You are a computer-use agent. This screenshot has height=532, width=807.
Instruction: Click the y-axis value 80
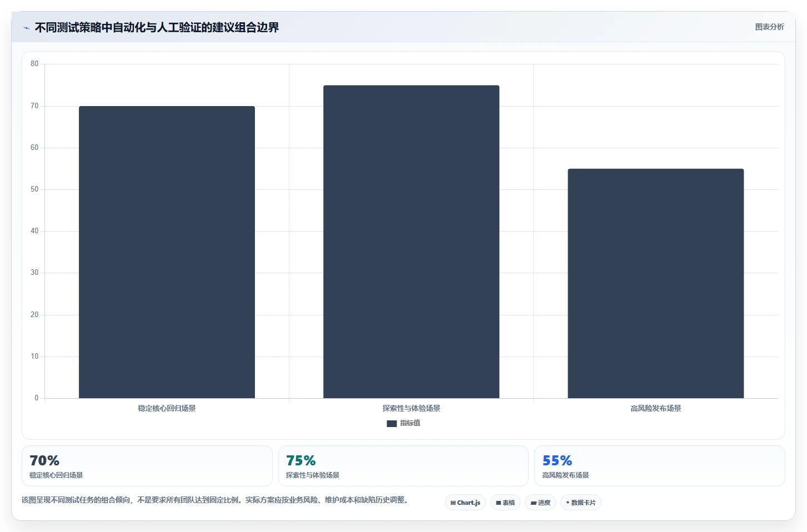coord(34,64)
